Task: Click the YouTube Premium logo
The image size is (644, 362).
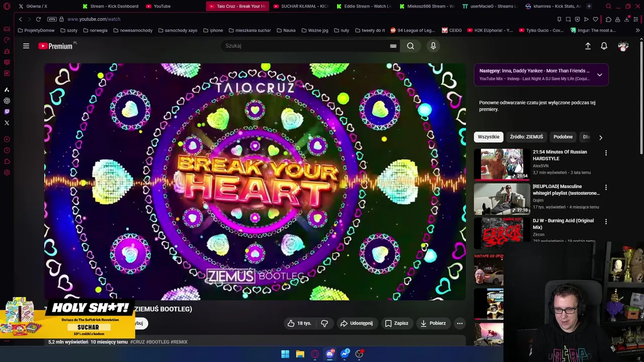Action: pos(56,46)
